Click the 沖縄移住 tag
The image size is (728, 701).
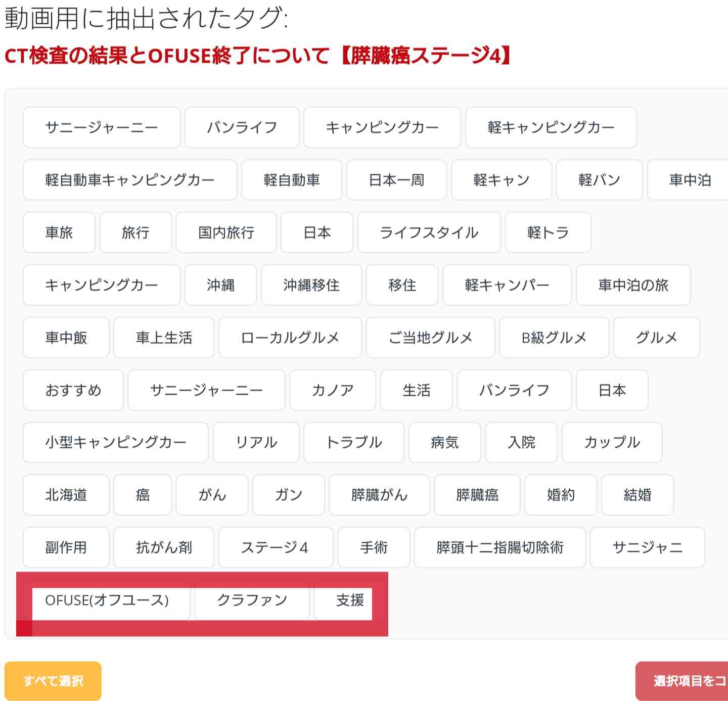point(311,285)
